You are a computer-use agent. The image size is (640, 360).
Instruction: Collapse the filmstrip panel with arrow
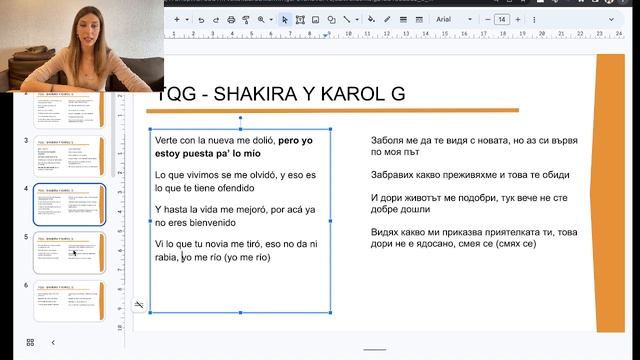coord(53,342)
